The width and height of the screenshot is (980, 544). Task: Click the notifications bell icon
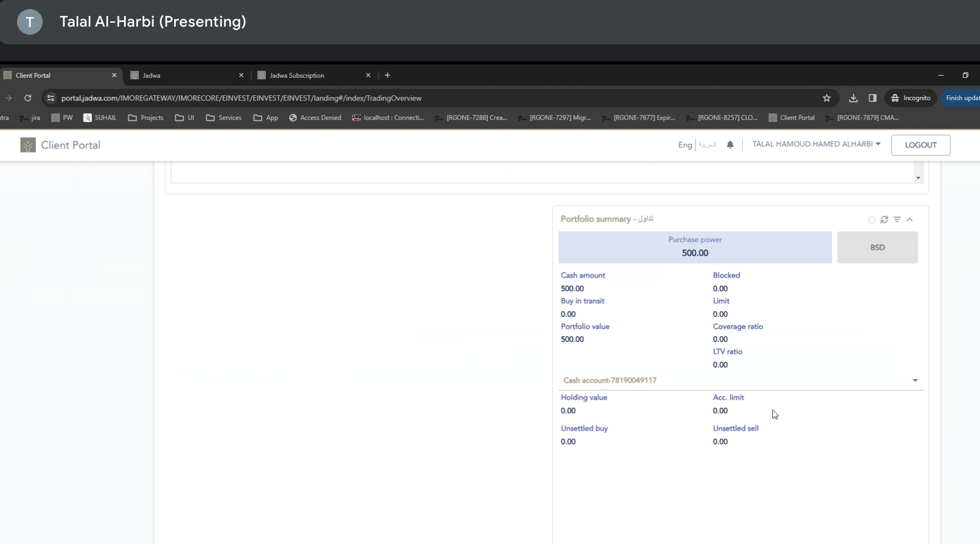[730, 145]
